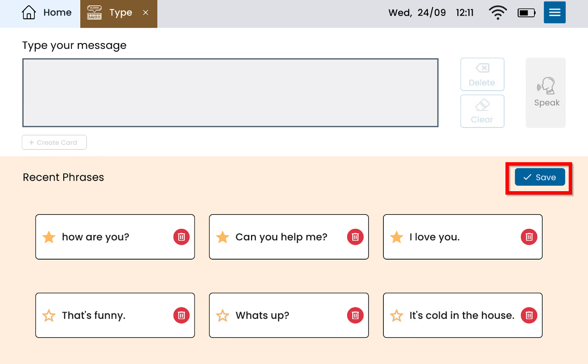Trash the 'Whats up?' phrase

pos(355,315)
